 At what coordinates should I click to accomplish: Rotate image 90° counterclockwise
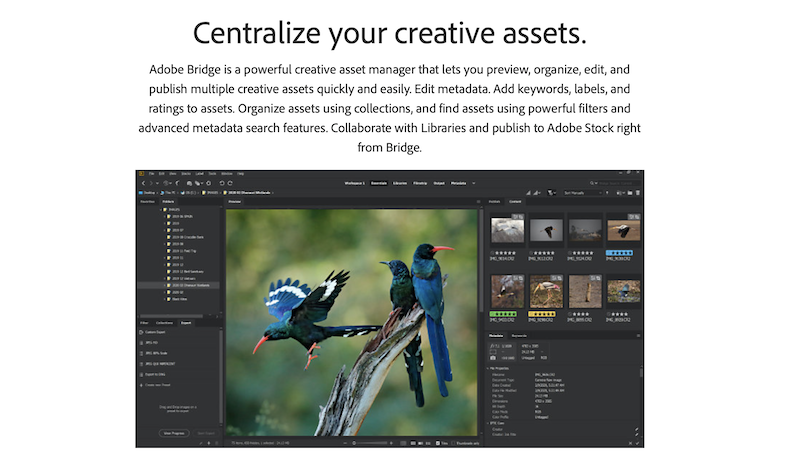point(222,183)
